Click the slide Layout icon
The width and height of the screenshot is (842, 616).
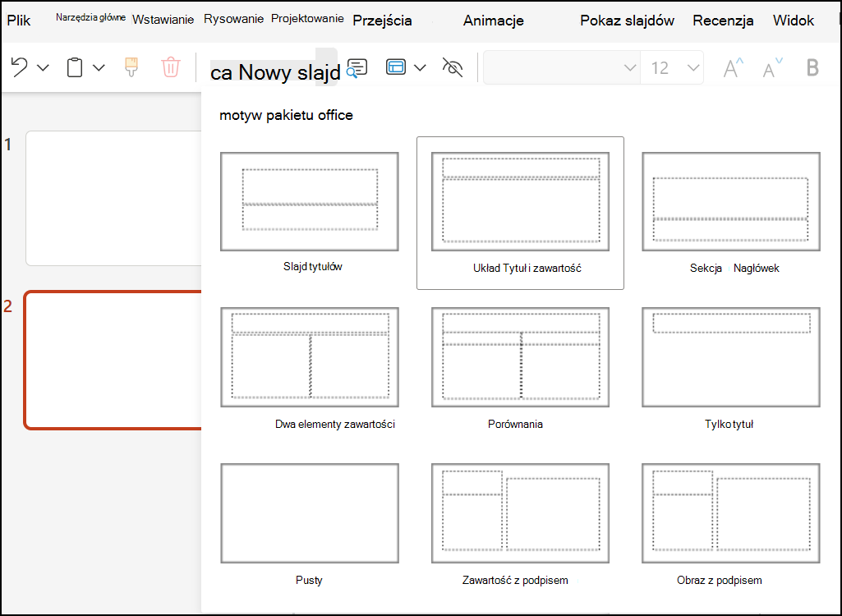click(396, 67)
